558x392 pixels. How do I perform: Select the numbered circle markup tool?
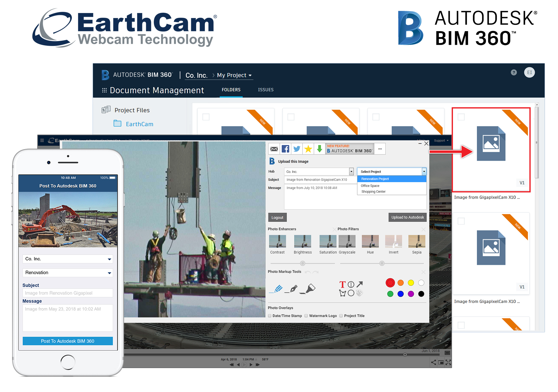tap(351, 284)
